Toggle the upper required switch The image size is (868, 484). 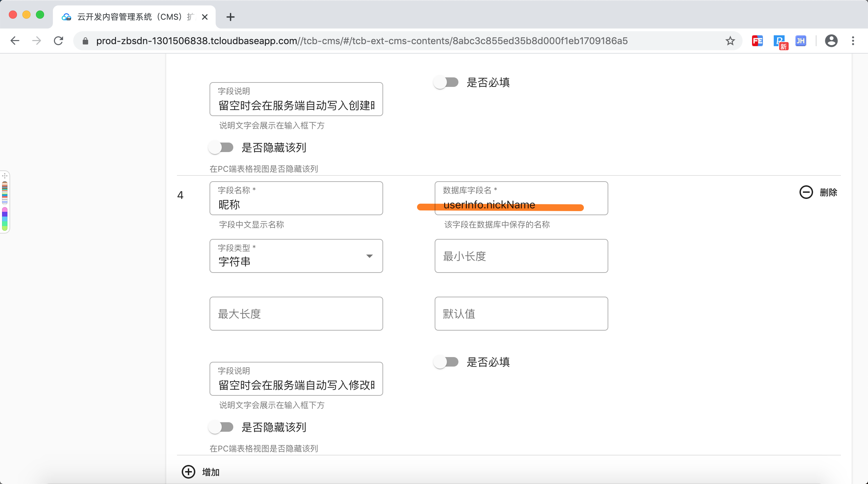pyautogui.click(x=446, y=82)
